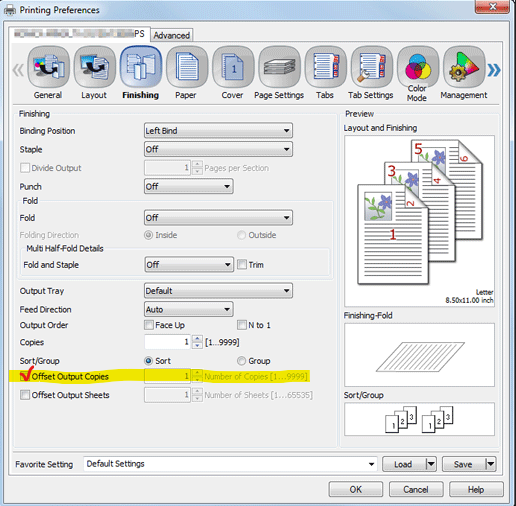The width and height of the screenshot is (516, 506).
Task: Open the Cover settings icon
Action: (x=233, y=67)
